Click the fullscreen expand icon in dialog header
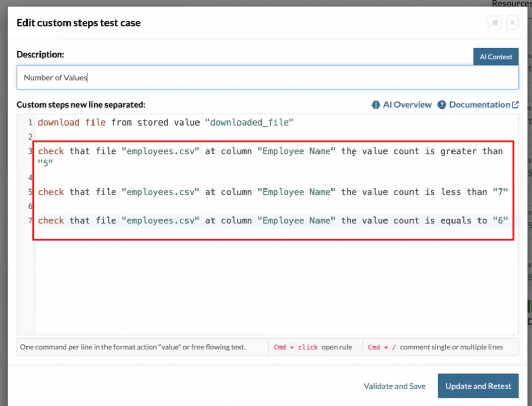Screen dimensions: 532x406 tap(495, 23)
